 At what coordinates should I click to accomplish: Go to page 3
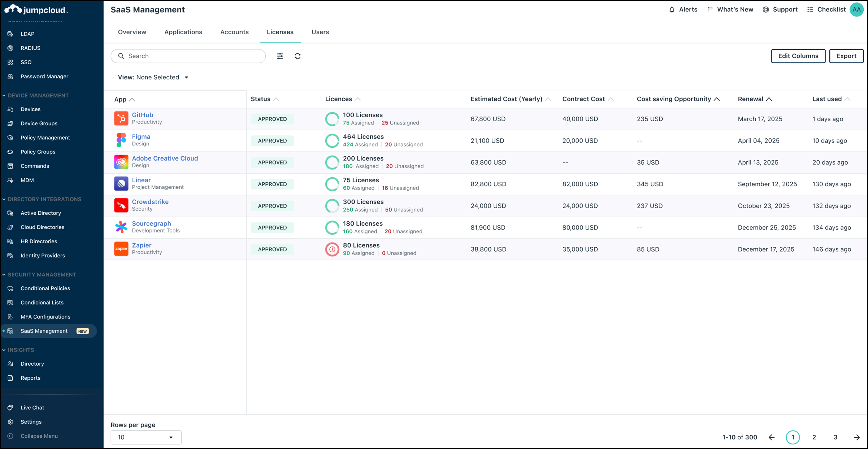click(835, 437)
